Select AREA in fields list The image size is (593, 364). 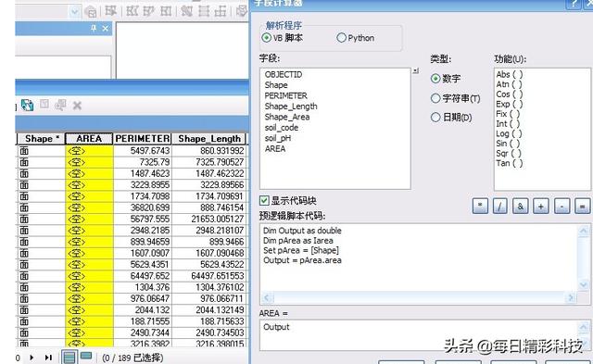pyautogui.click(x=275, y=148)
